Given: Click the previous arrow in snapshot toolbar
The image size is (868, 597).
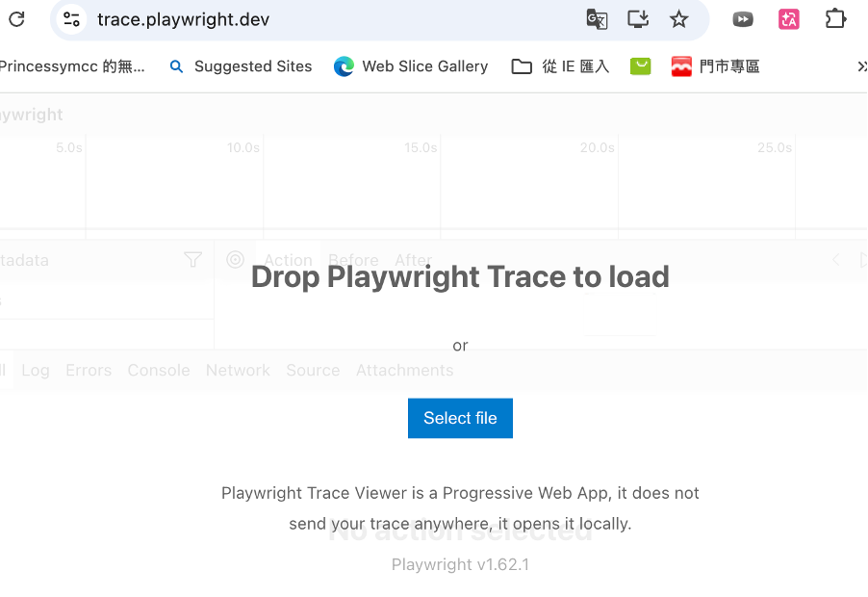Looking at the screenshot, I should coord(836,259).
